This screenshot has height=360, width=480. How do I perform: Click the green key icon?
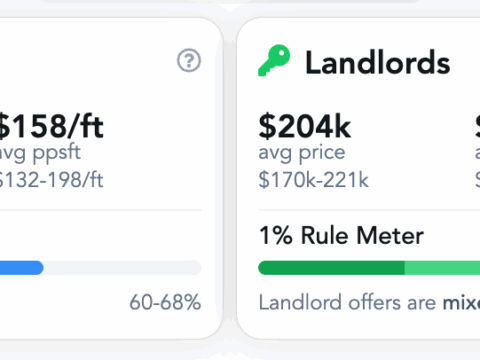tap(274, 60)
